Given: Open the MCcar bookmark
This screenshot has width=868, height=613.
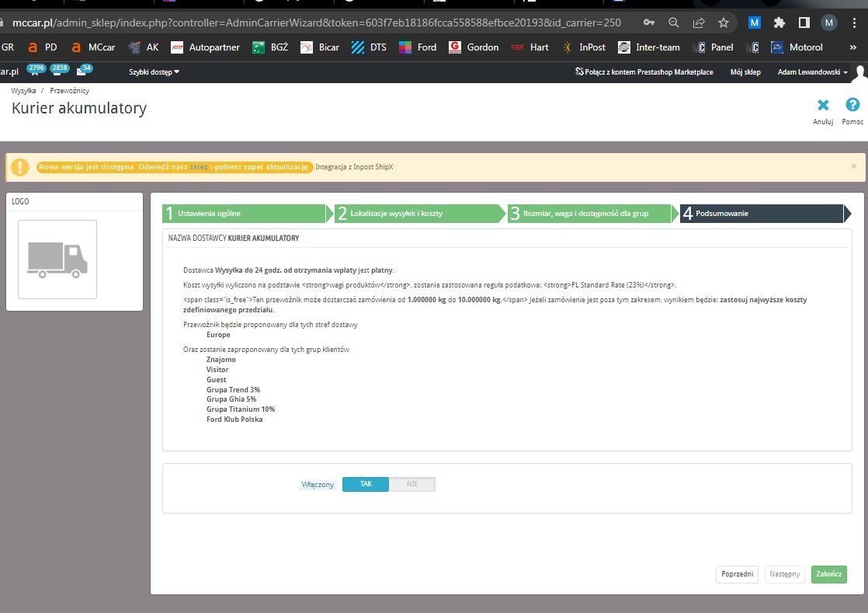Looking at the screenshot, I should [93, 47].
